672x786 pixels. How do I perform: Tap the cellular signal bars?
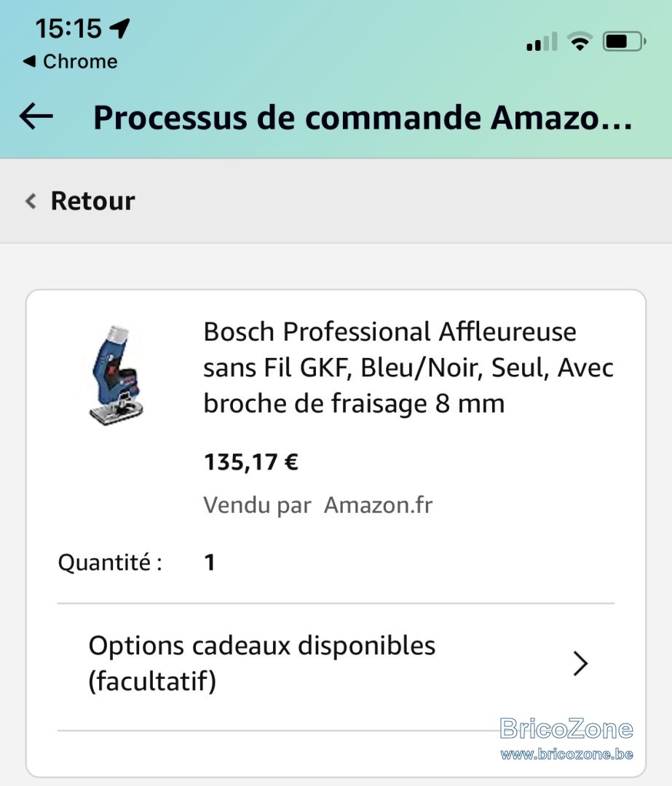[542, 41]
